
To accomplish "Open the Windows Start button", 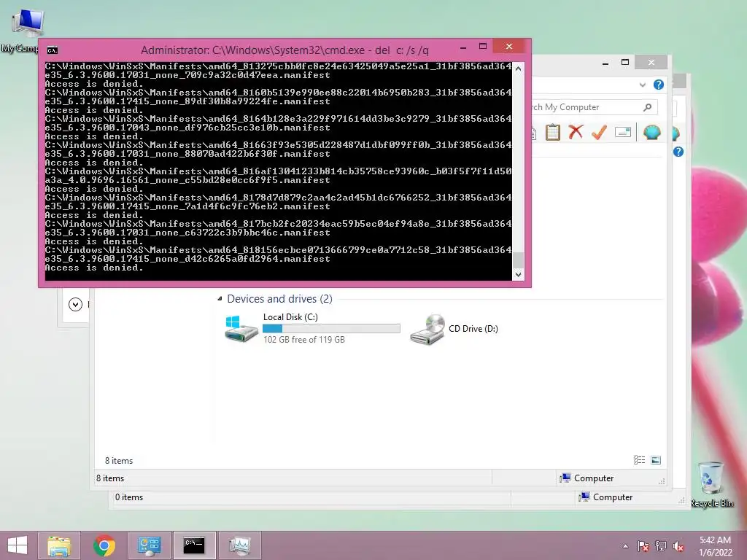I will (18, 545).
